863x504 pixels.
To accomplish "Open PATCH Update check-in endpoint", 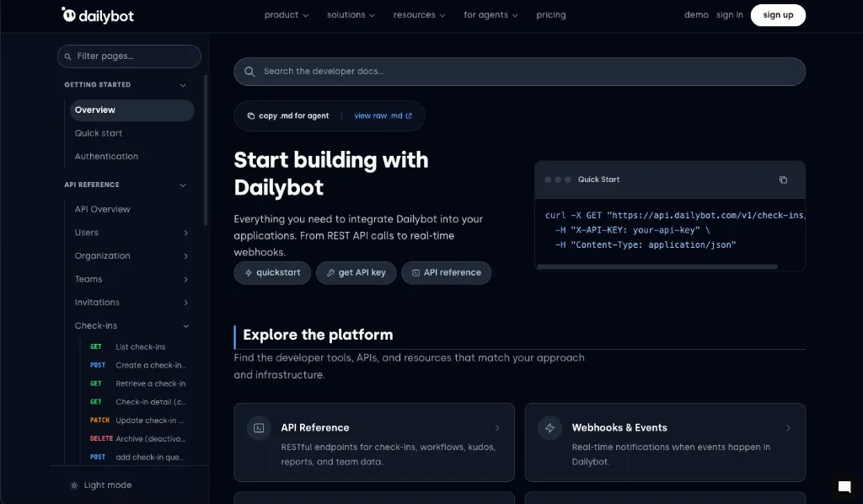I will pyautogui.click(x=137, y=421).
